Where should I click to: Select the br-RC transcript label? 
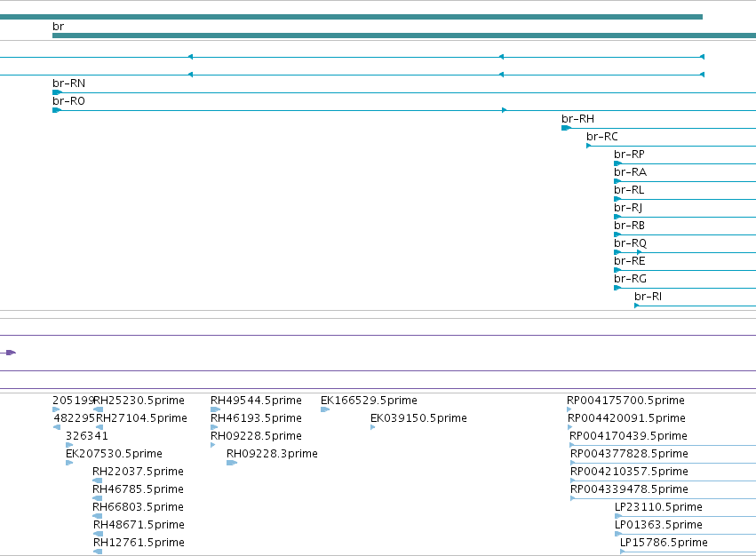(x=602, y=137)
